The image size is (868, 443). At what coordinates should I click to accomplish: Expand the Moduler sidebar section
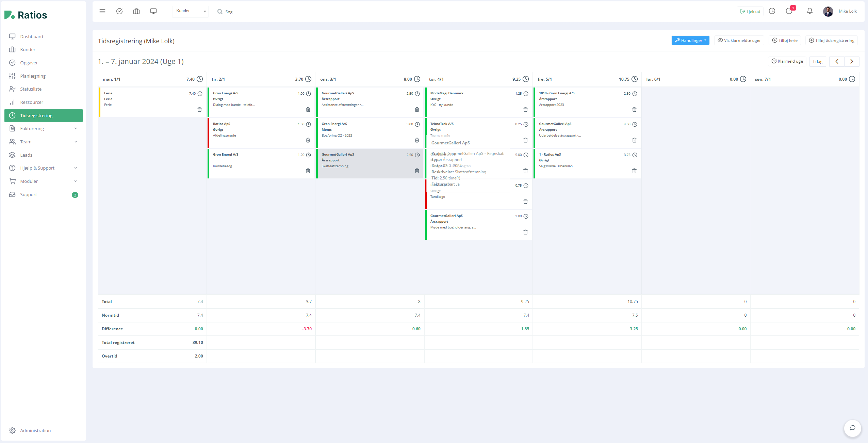[x=44, y=181]
